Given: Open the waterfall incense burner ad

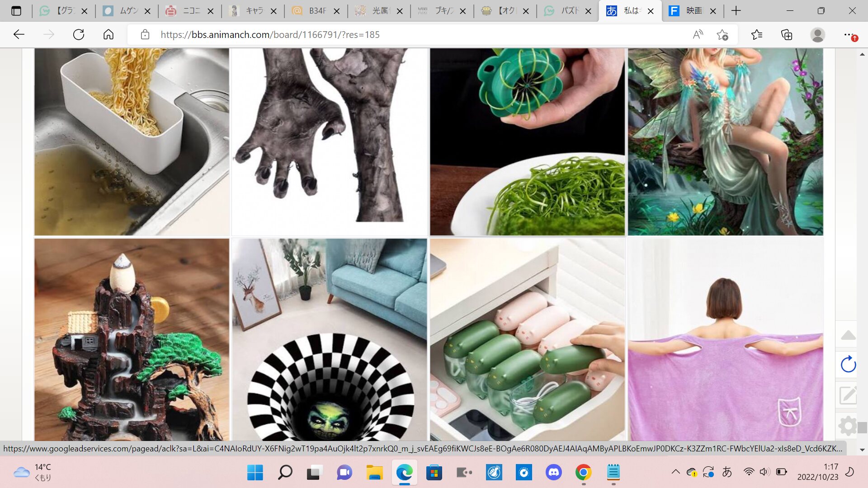Looking at the screenshot, I should pos(132,340).
